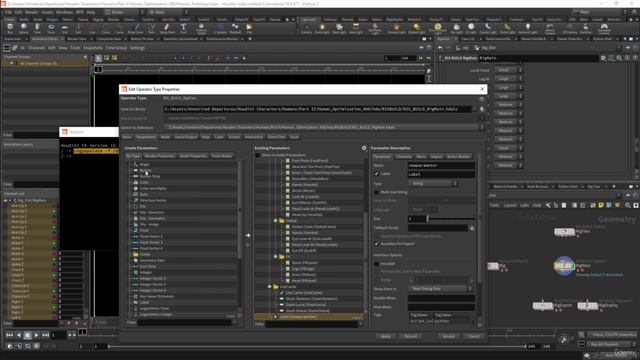The image size is (640, 360).
Task: Select the Spray Paint shelf tool
Action: [167, 28]
